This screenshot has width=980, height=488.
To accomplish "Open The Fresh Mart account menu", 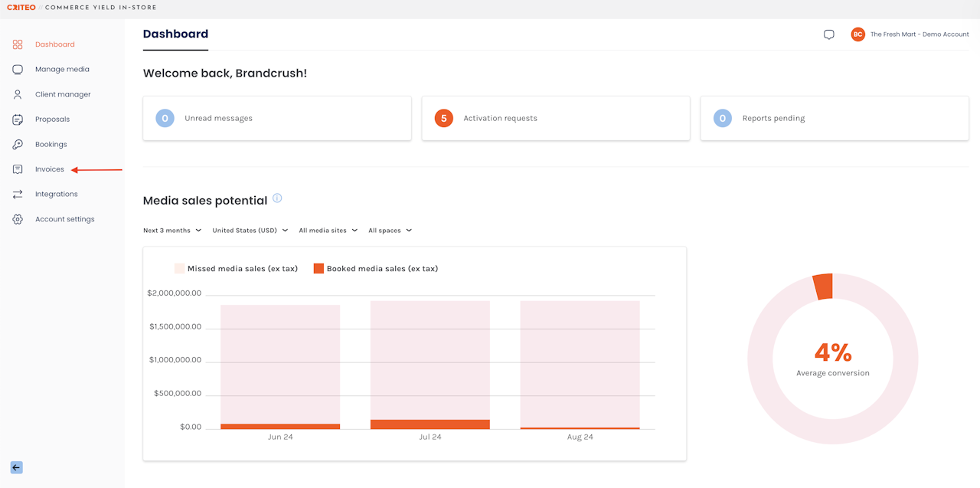I will coord(910,34).
